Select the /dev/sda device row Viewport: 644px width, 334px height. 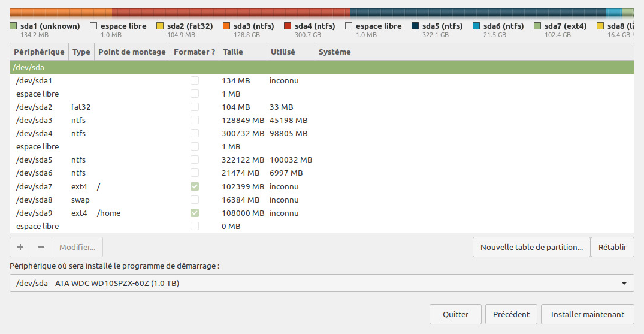click(322, 67)
